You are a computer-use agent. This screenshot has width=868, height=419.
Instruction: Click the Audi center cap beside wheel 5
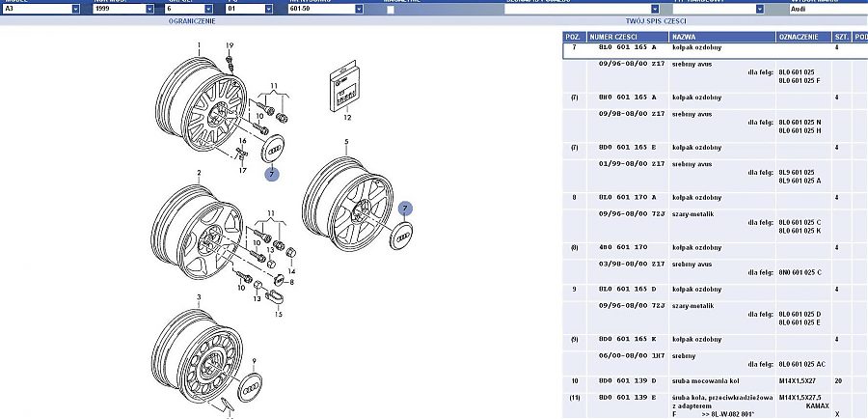tap(401, 236)
